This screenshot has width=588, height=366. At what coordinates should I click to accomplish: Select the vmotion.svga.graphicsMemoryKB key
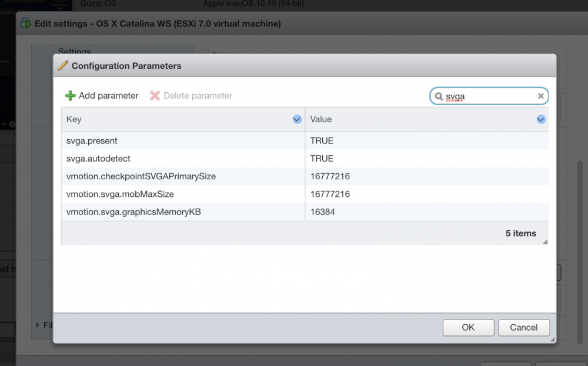133,211
